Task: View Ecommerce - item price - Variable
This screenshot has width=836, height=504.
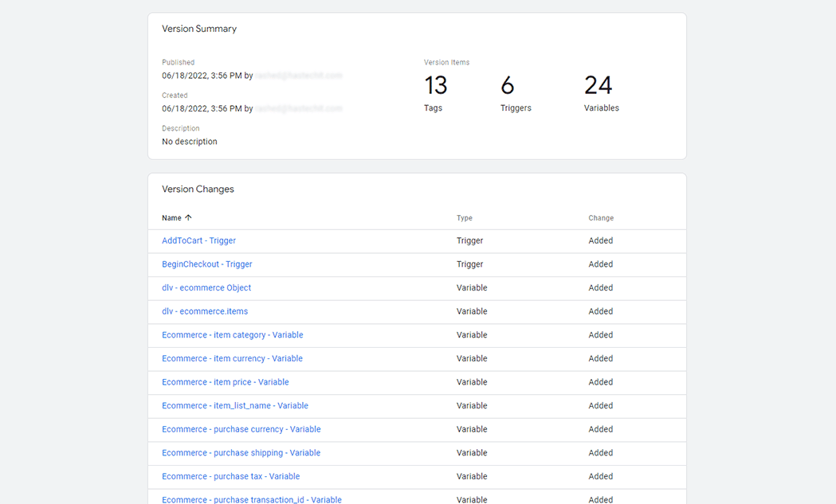Action: [225, 381]
